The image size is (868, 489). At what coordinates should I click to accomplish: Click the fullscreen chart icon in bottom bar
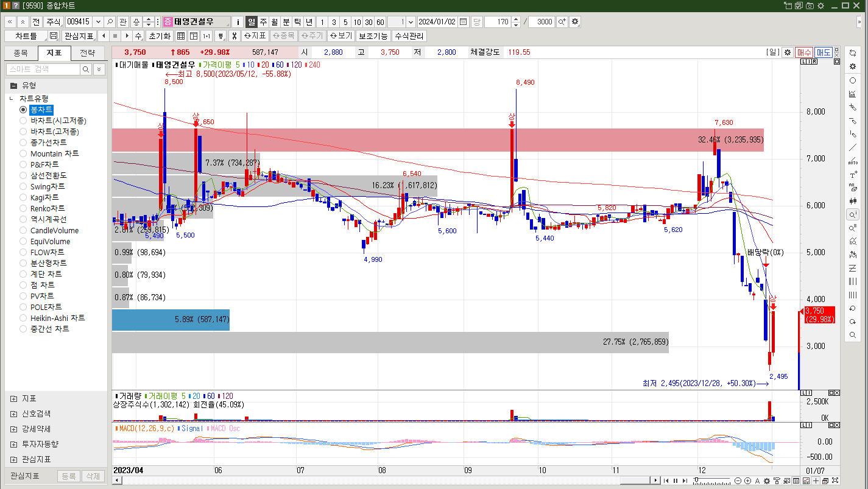[835, 481]
